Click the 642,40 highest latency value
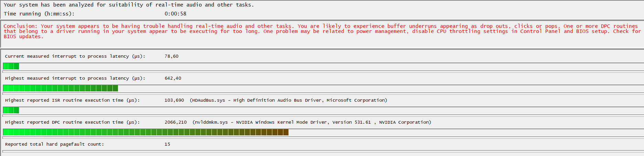Screen dimensions: 644x156 (x=173, y=78)
